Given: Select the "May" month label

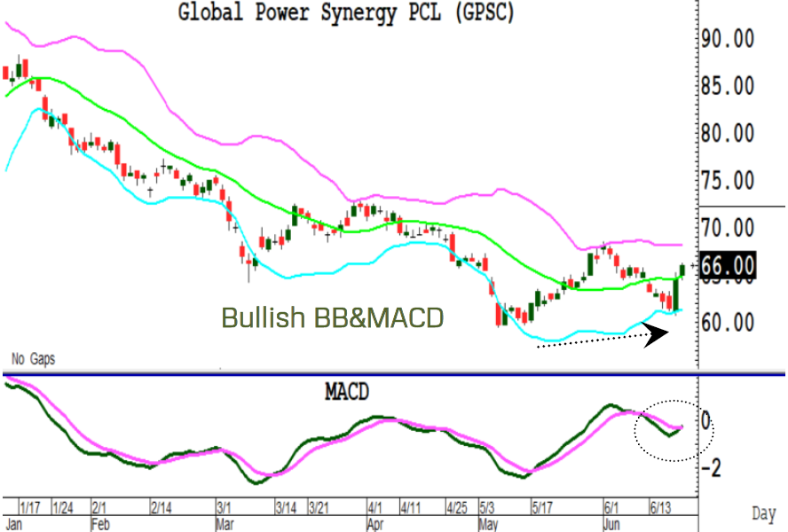Looking at the screenshot, I should point(488,525).
